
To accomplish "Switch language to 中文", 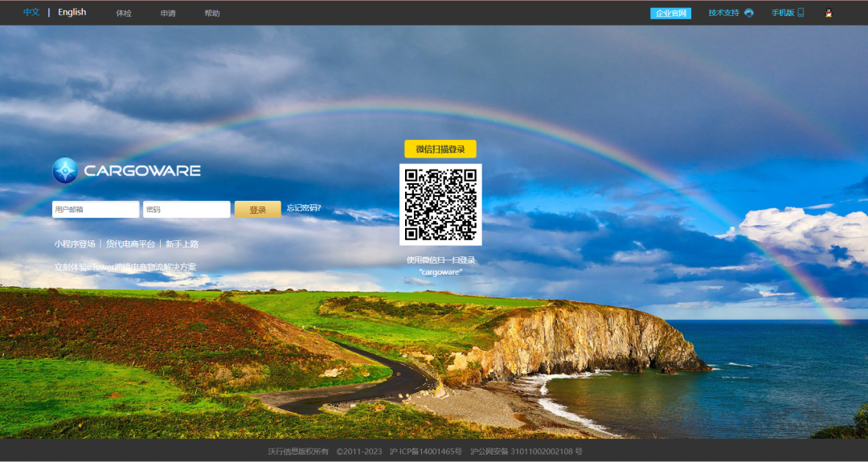I will (x=31, y=13).
